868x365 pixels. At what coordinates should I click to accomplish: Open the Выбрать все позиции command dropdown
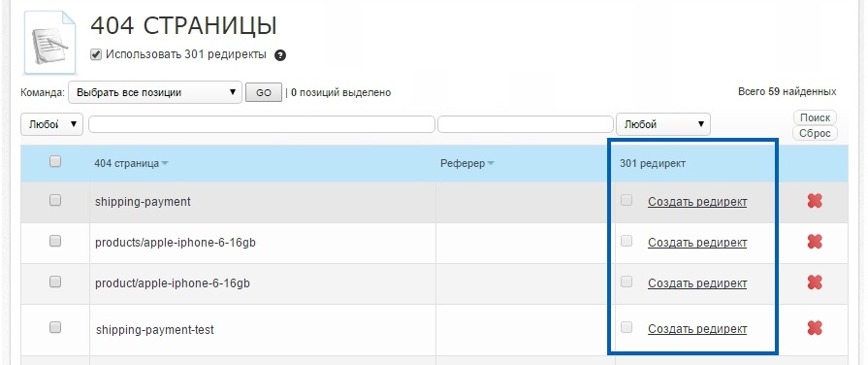(155, 92)
